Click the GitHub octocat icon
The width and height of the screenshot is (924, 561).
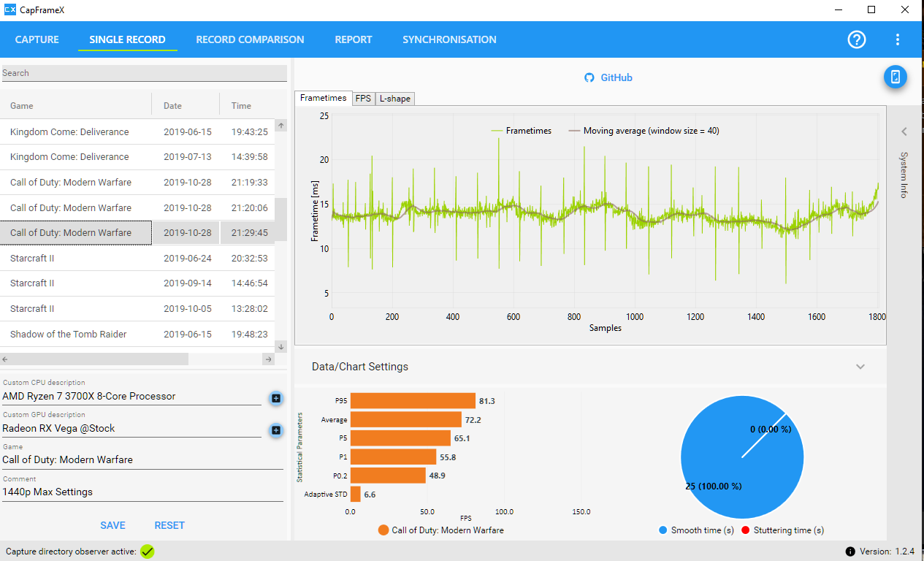point(589,77)
